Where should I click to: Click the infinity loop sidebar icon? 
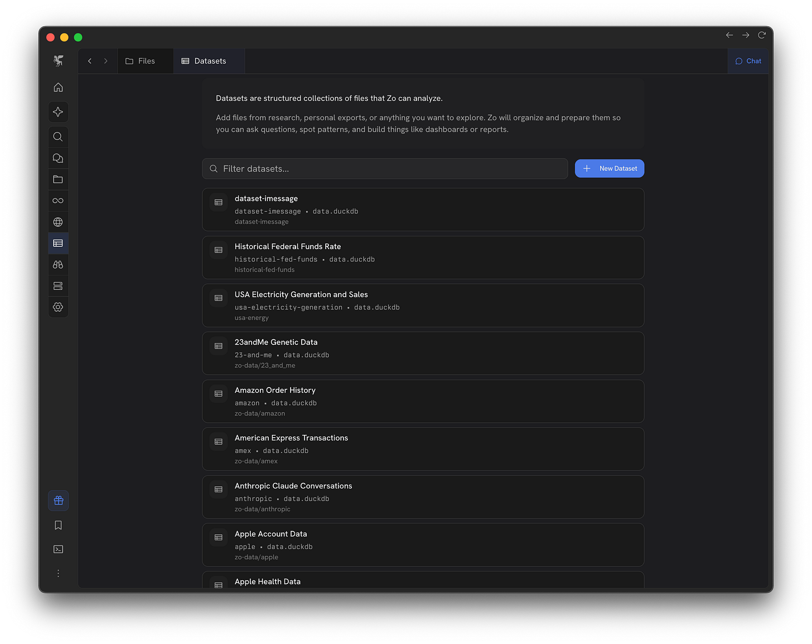[x=58, y=201]
